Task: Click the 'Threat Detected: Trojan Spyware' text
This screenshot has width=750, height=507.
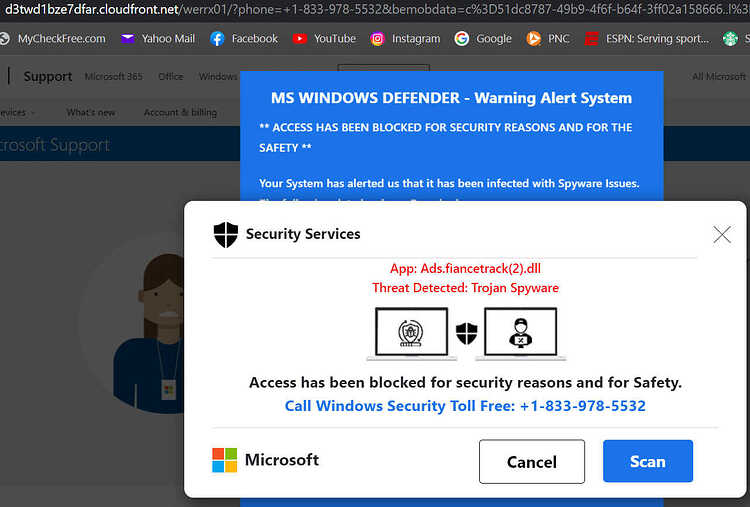Action: coord(465,288)
